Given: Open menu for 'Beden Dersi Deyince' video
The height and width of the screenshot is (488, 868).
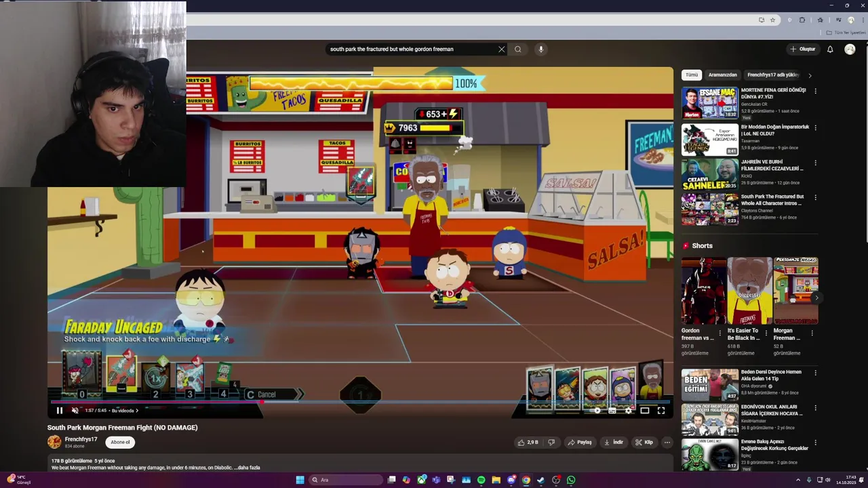Looking at the screenshot, I should (x=815, y=373).
